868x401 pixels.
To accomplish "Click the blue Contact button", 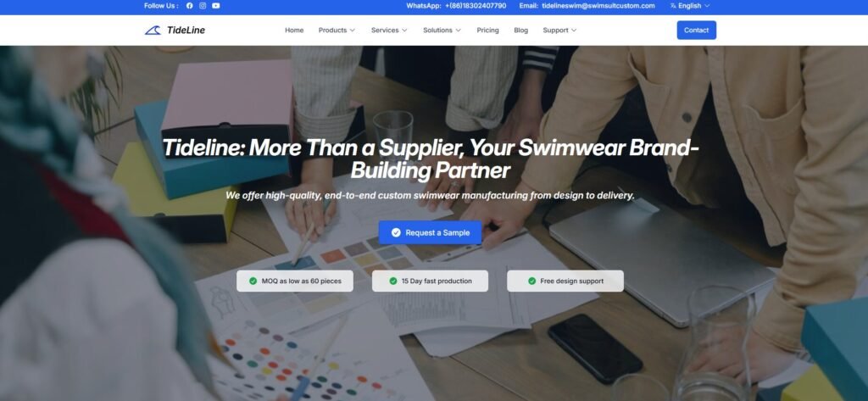I will [697, 30].
